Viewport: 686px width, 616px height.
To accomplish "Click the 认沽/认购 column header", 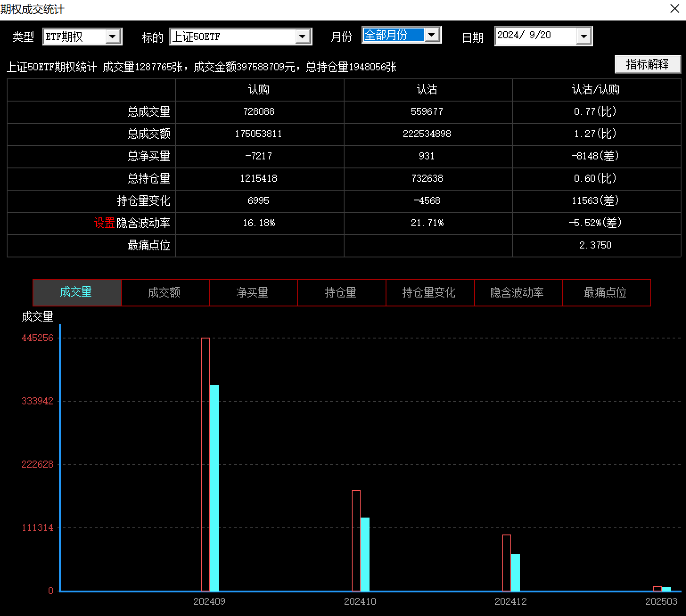I will tap(596, 89).
